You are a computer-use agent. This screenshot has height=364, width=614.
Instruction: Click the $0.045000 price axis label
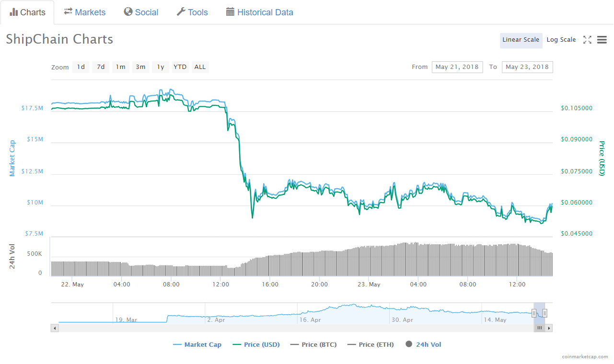point(577,234)
